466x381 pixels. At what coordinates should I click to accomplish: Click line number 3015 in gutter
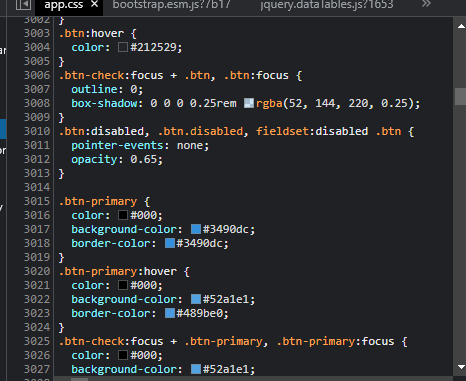click(x=37, y=201)
